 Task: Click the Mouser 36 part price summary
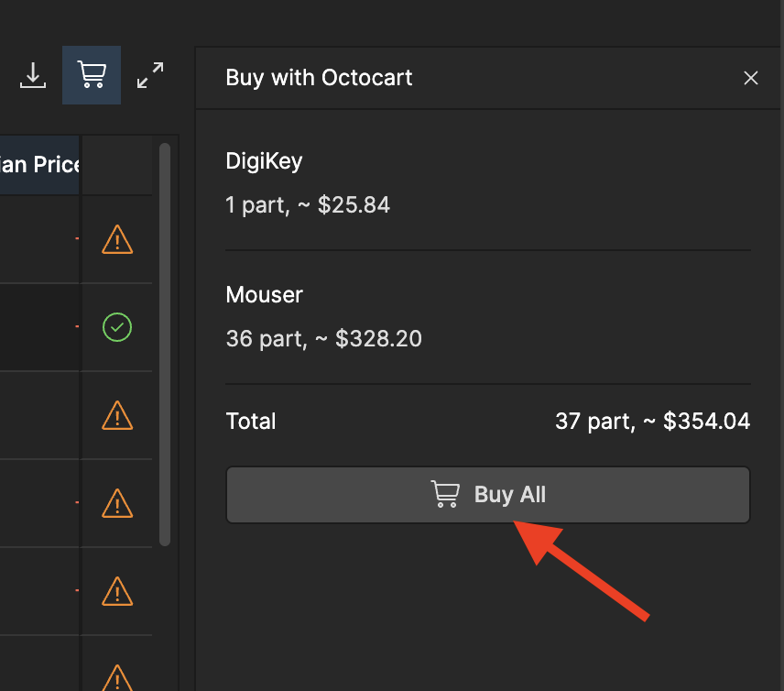click(324, 338)
